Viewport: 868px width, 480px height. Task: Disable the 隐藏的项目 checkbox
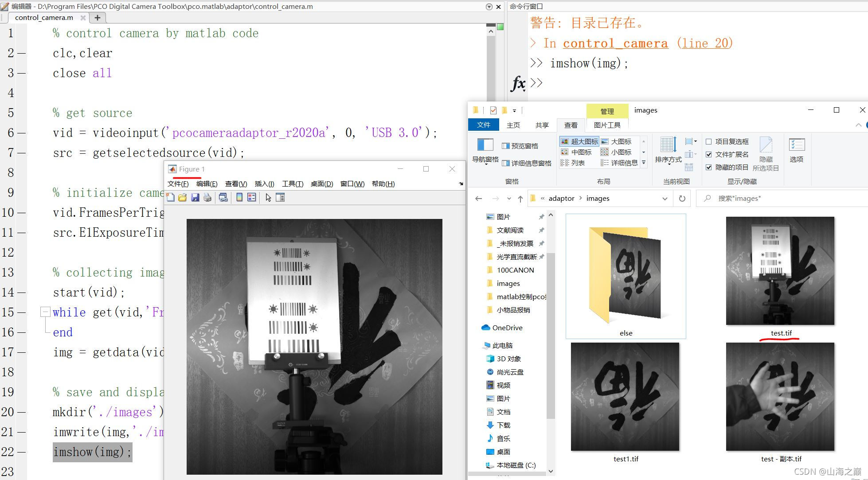point(708,168)
